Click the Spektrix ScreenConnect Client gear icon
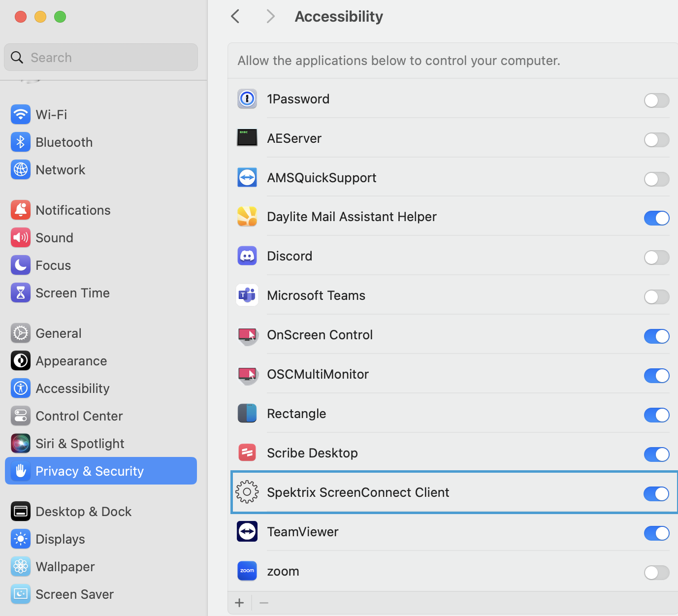This screenshot has width=678, height=616. [247, 492]
